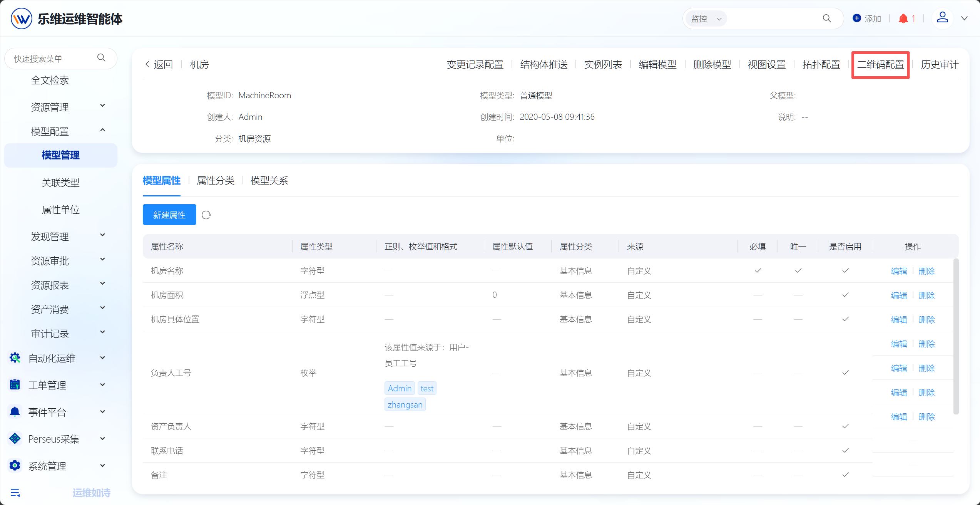Click the 事件平台 bell icon

click(15, 411)
